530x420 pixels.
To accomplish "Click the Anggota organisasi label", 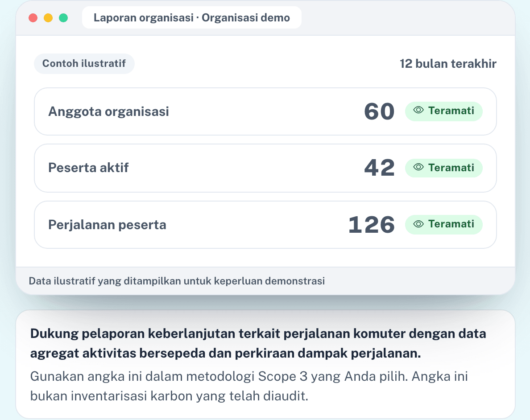I will [x=108, y=111].
